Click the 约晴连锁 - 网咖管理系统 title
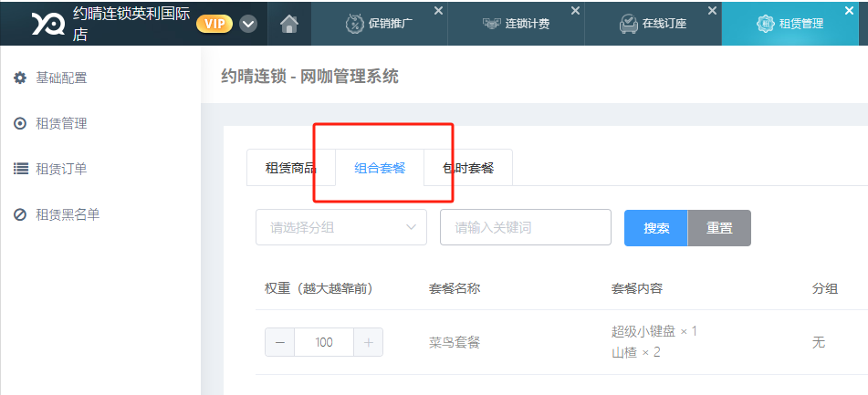 tap(309, 77)
